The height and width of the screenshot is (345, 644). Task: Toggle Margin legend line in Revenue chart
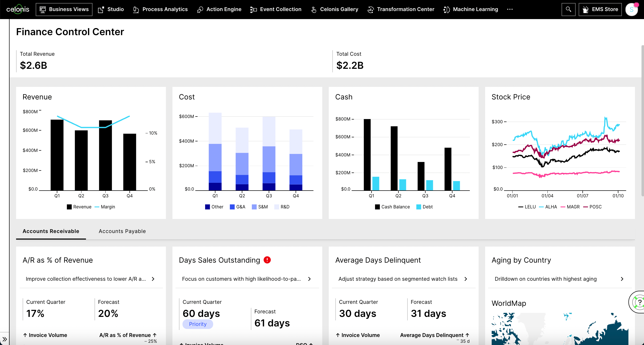[97, 207]
